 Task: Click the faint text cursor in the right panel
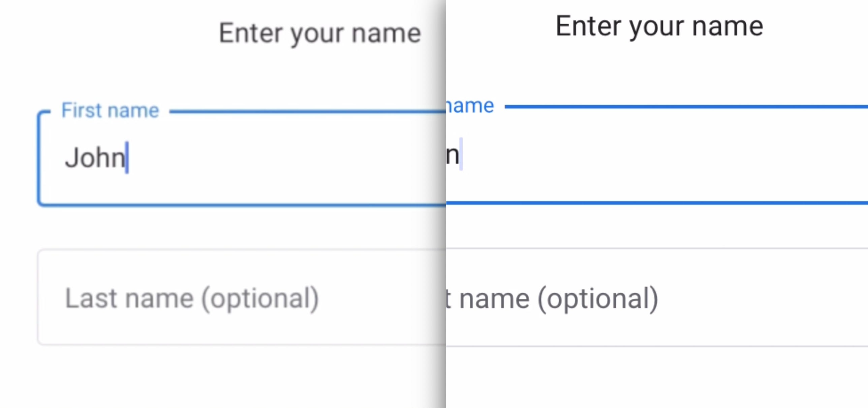[x=461, y=154]
